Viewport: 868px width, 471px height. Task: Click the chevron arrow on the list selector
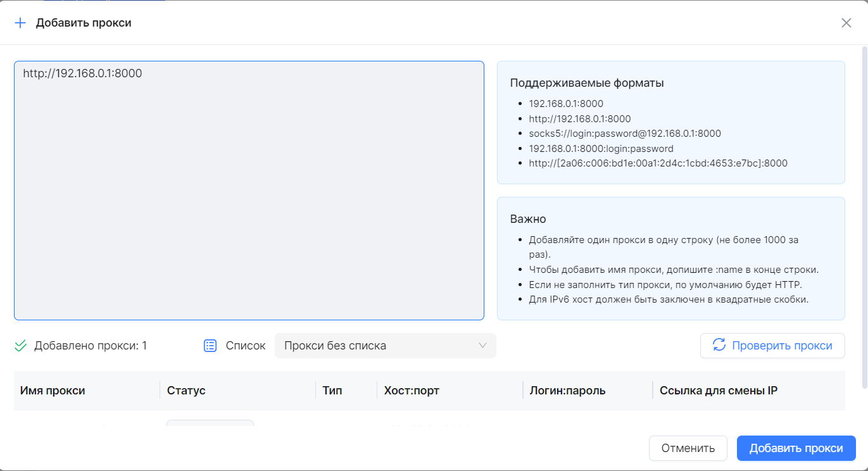click(482, 346)
